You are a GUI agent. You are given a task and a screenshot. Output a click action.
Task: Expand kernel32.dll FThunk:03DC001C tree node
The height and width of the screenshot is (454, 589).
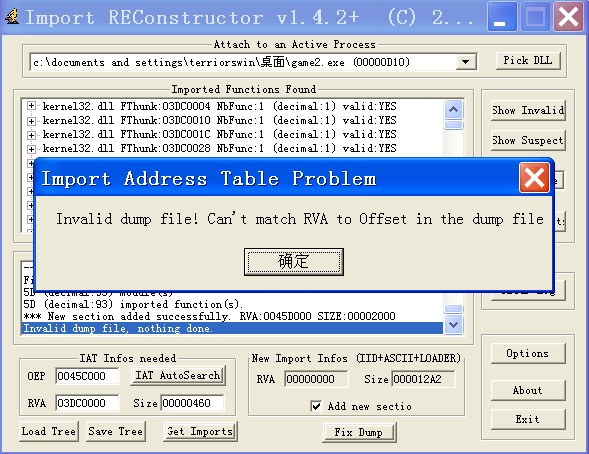(32, 135)
